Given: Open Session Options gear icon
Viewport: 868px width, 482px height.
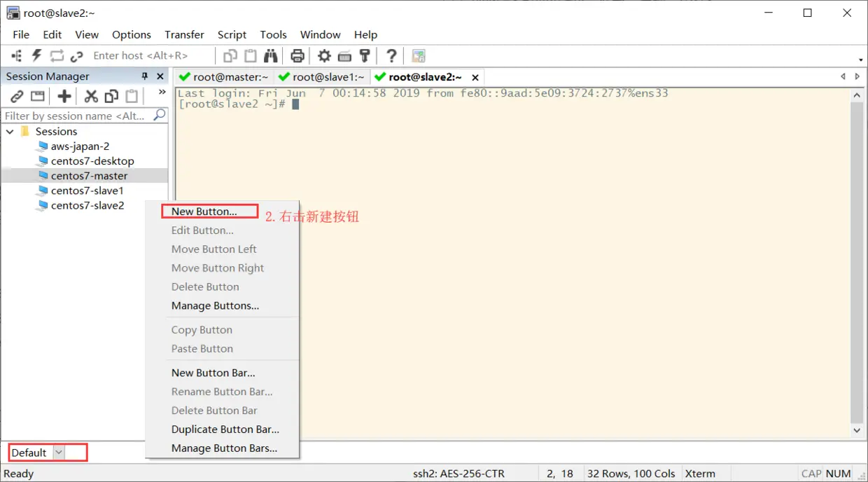Looking at the screenshot, I should [324, 56].
